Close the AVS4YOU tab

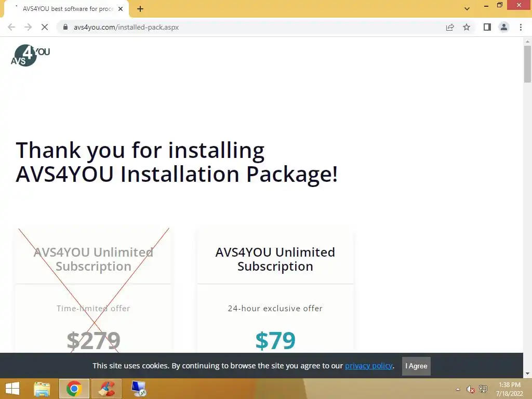click(121, 9)
